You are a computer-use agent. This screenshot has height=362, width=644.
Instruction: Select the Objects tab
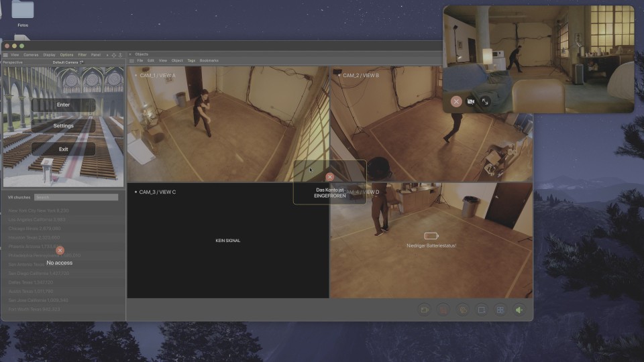pos(142,54)
